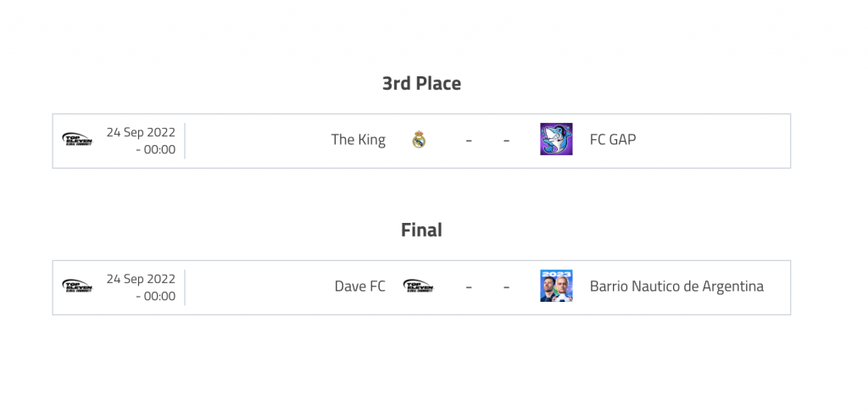Click Barrio Nautico de Argentina's team avatar
Viewport: 868px width, 412px height.
point(556,287)
